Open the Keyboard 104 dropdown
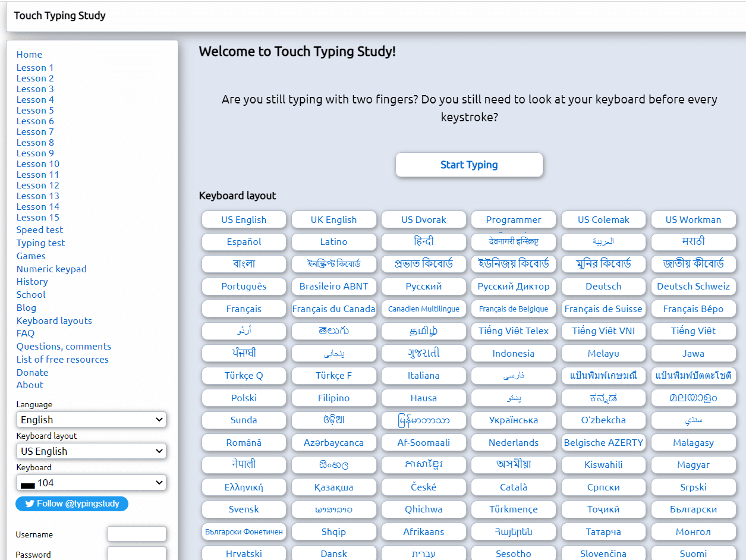The width and height of the screenshot is (746, 560). 91,483
